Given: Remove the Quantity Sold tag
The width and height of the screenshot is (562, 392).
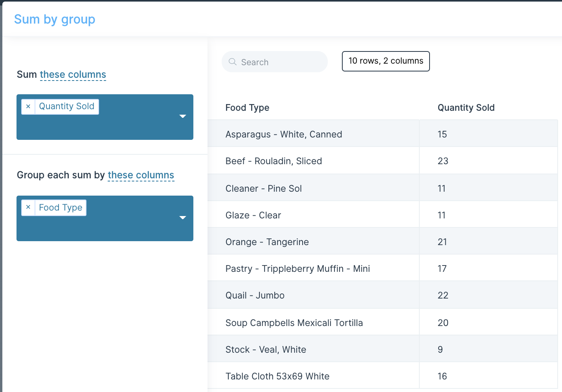Looking at the screenshot, I should point(28,106).
